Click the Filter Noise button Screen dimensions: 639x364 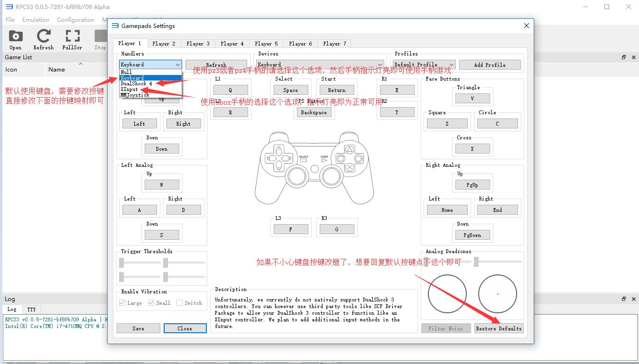[445, 328]
